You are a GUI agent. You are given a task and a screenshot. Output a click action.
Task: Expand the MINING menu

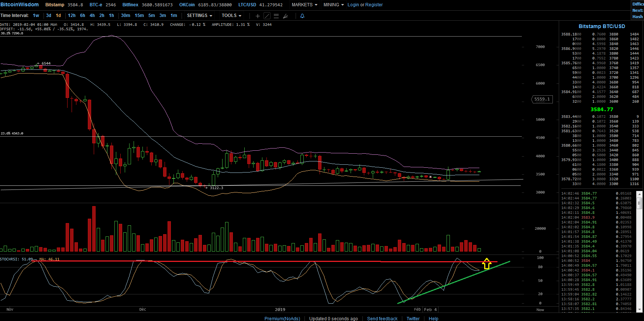(x=334, y=5)
